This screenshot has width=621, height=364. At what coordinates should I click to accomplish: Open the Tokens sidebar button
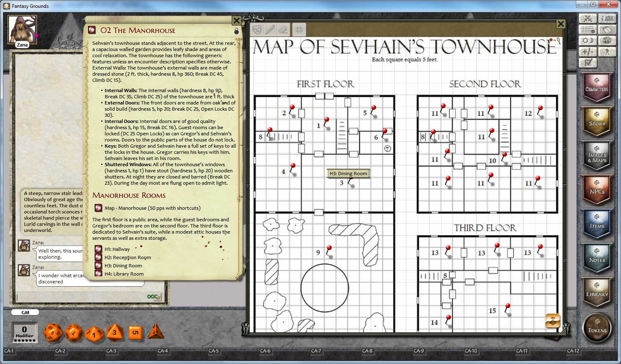[x=597, y=328]
